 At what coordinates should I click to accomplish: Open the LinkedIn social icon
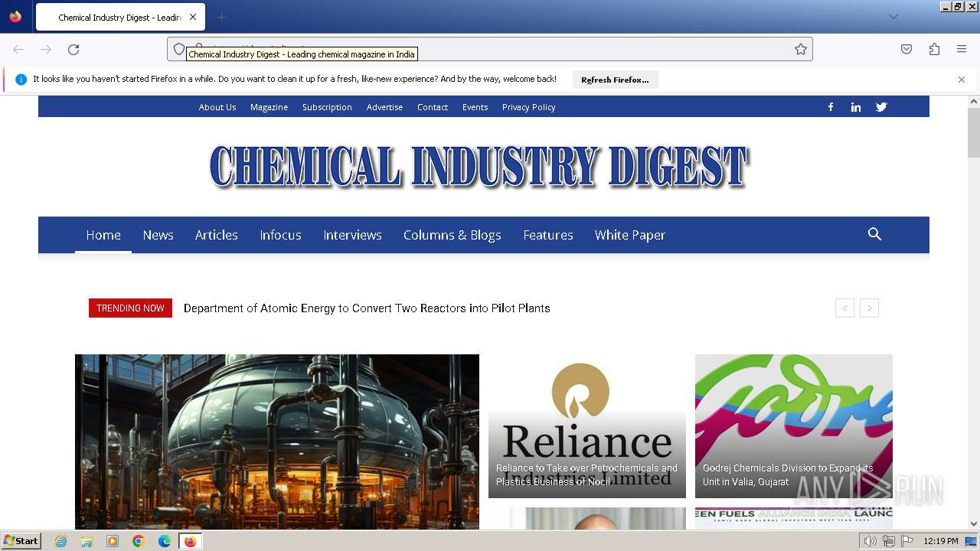856,107
